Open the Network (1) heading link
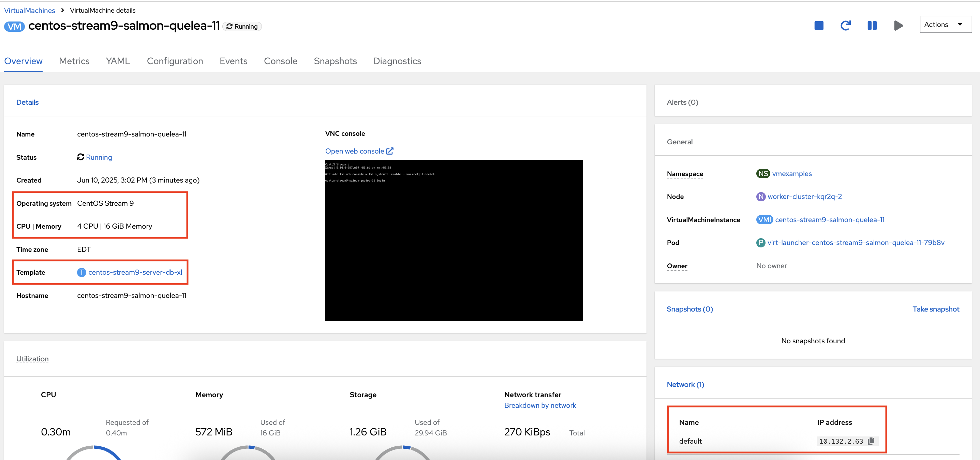The height and width of the screenshot is (460, 980). coord(685,385)
